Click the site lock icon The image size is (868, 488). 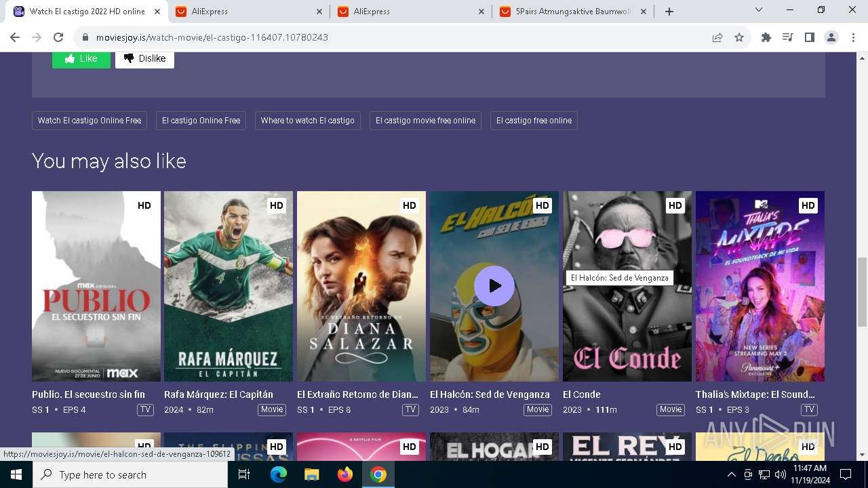pyautogui.click(x=85, y=38)
